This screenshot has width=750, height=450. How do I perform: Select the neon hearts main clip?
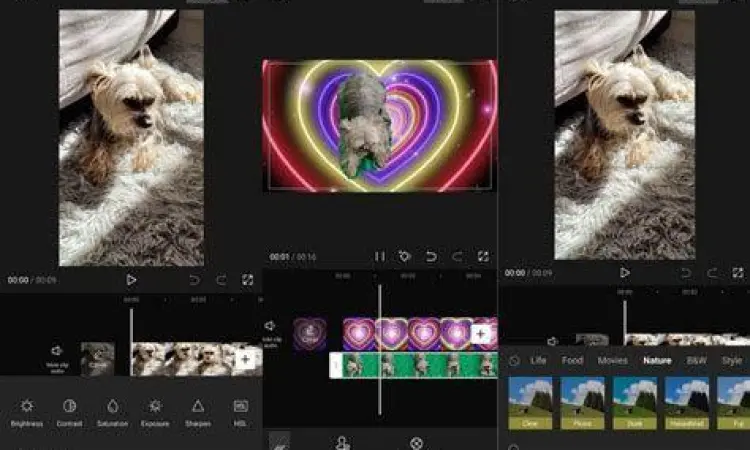407,334
